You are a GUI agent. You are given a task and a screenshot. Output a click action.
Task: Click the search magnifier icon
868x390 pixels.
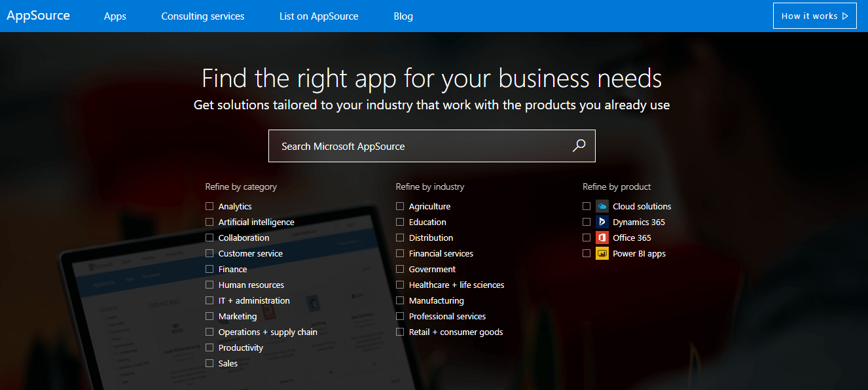tap(579, 145)
